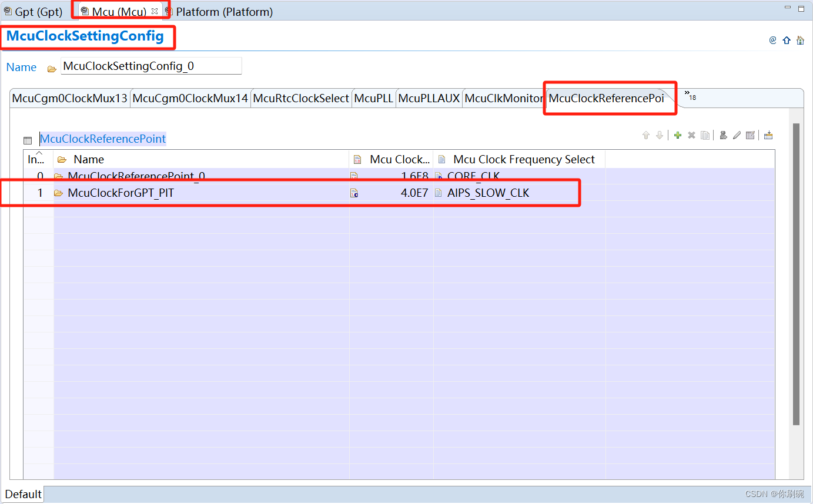Select the McuClockReferencePoint_0 row name
The image size is (813, 504).
pos(136,176)
